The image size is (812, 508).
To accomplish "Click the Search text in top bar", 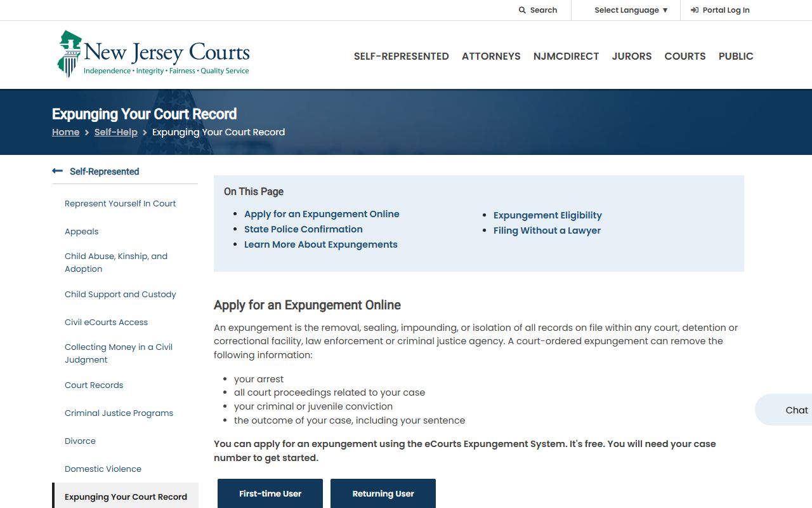I will tap(544, 10).
